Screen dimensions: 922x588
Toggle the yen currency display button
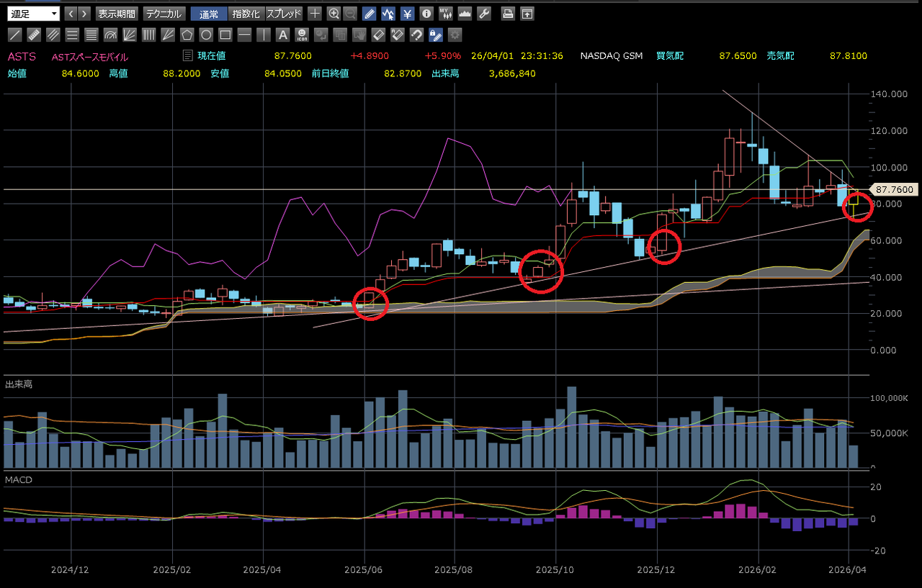407,14
